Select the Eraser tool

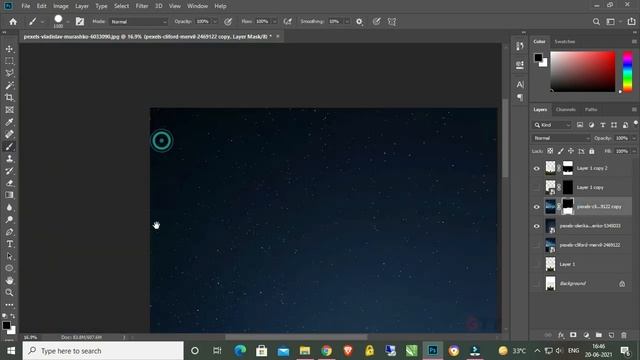click(9, 183)
